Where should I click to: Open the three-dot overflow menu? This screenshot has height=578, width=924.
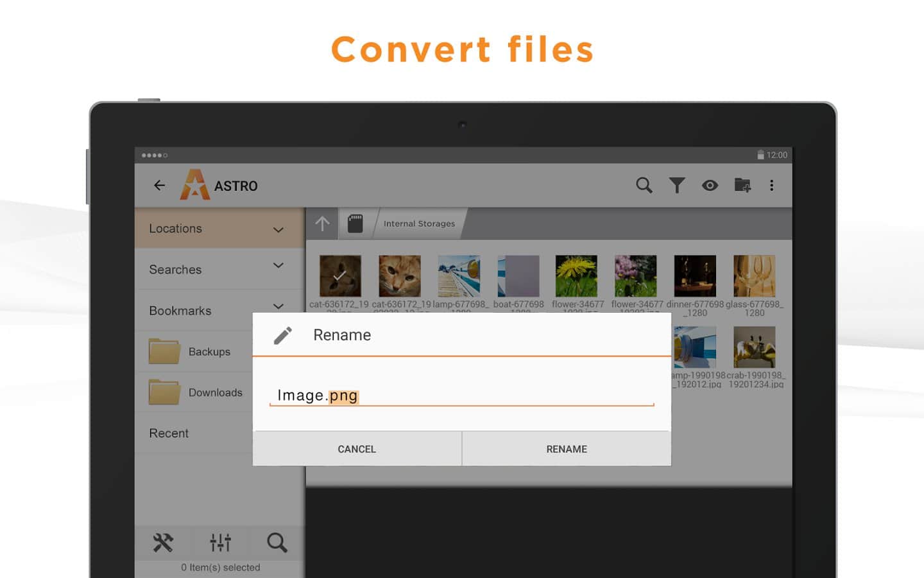pyautogui.click(x=771, y=186)
